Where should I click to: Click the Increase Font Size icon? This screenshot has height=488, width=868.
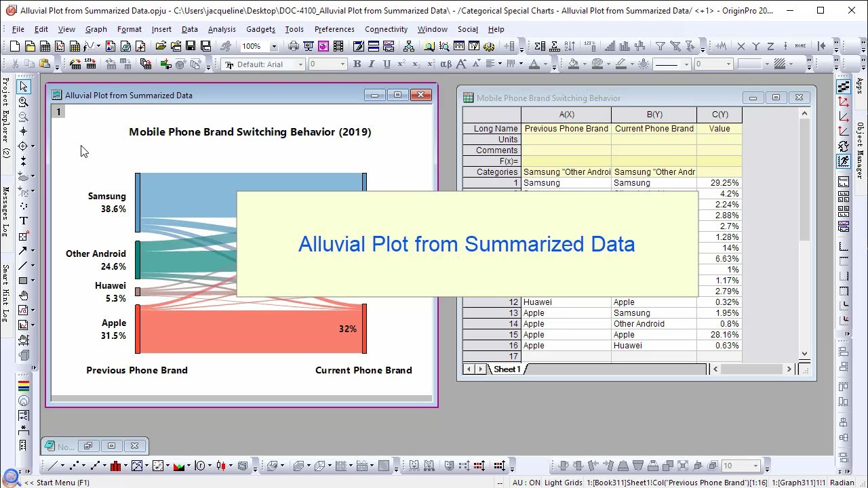(461, 64)
